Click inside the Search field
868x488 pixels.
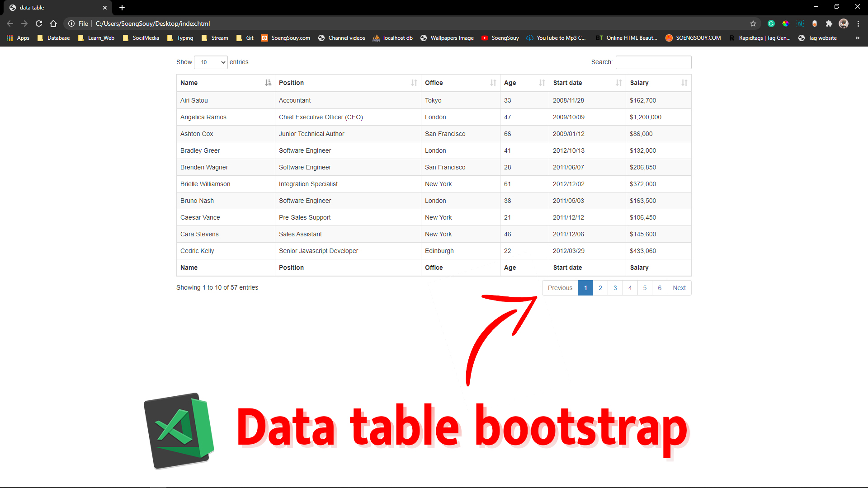(x=653, y=62)
